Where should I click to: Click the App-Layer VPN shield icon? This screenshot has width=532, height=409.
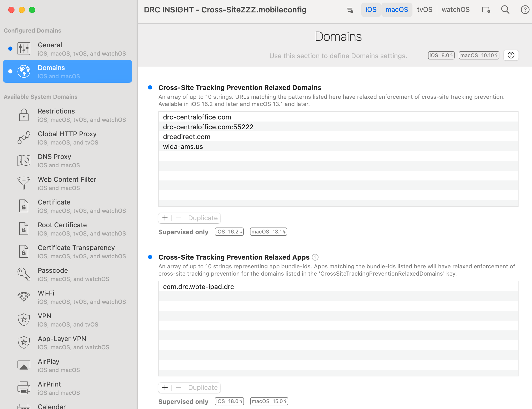coord(24,342)
